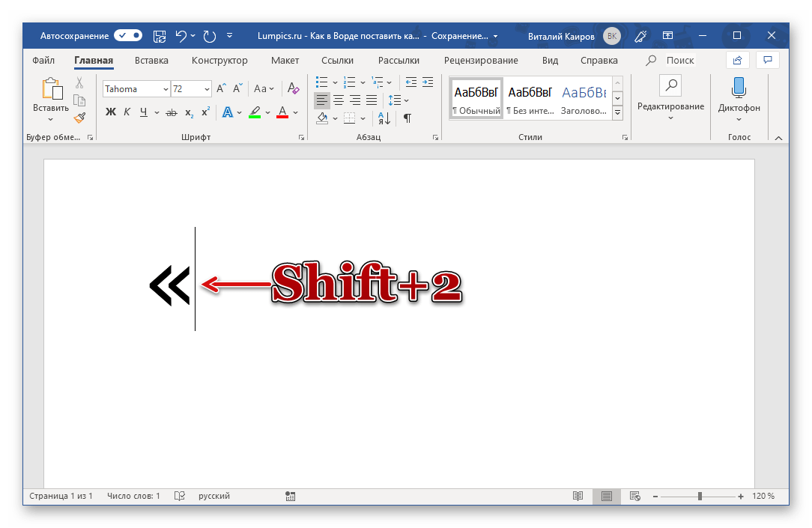Switch to the Вставка tab

click(151, 61)
